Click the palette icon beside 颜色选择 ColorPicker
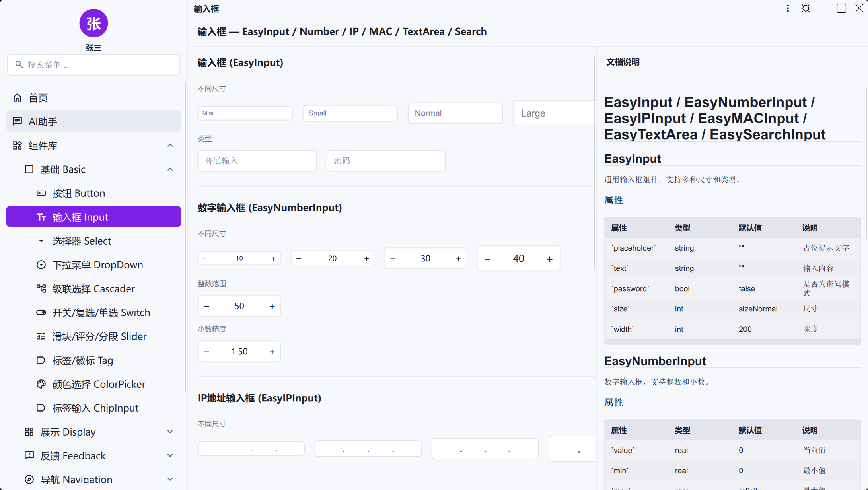 [x=41, y=384]
